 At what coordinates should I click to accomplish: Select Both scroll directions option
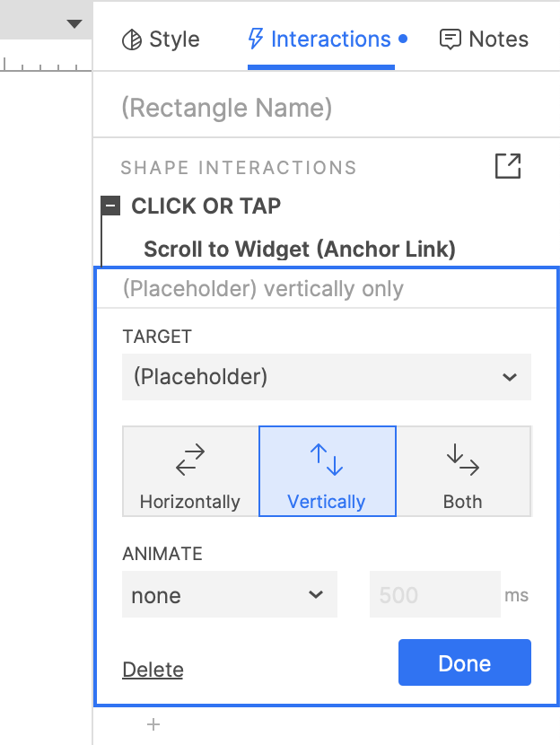(x=463, y=471)
